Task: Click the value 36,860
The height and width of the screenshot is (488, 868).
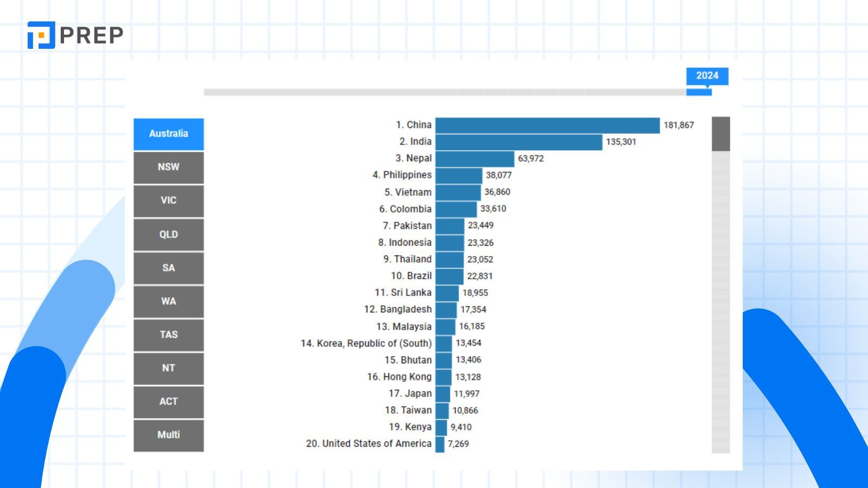Action: [497, 192]
